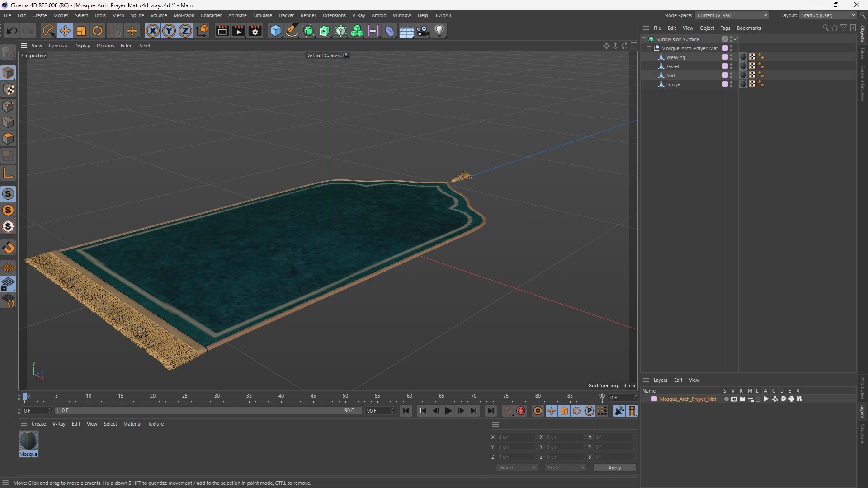Select the Mosque material thumbnail
Screen dimensions: 868x488
pos(28,441)
